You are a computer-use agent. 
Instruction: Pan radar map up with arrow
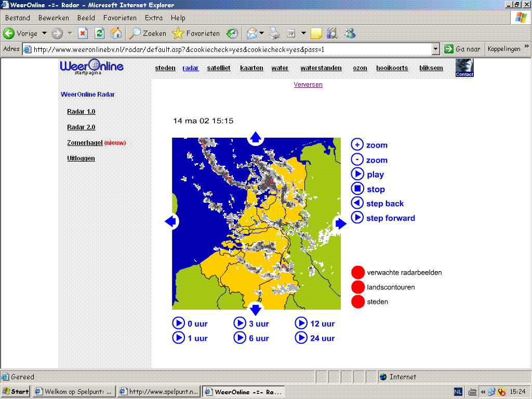click(x=256, y=137)
